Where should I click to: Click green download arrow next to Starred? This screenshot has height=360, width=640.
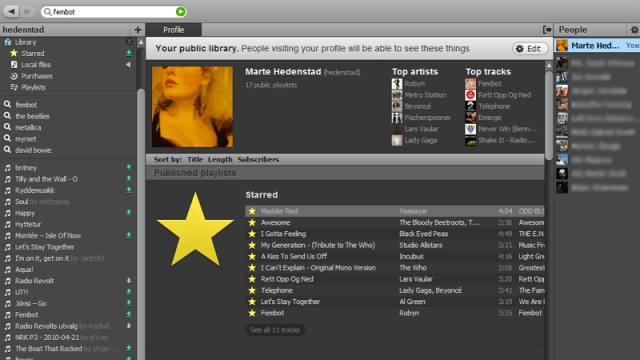[129, 53]
